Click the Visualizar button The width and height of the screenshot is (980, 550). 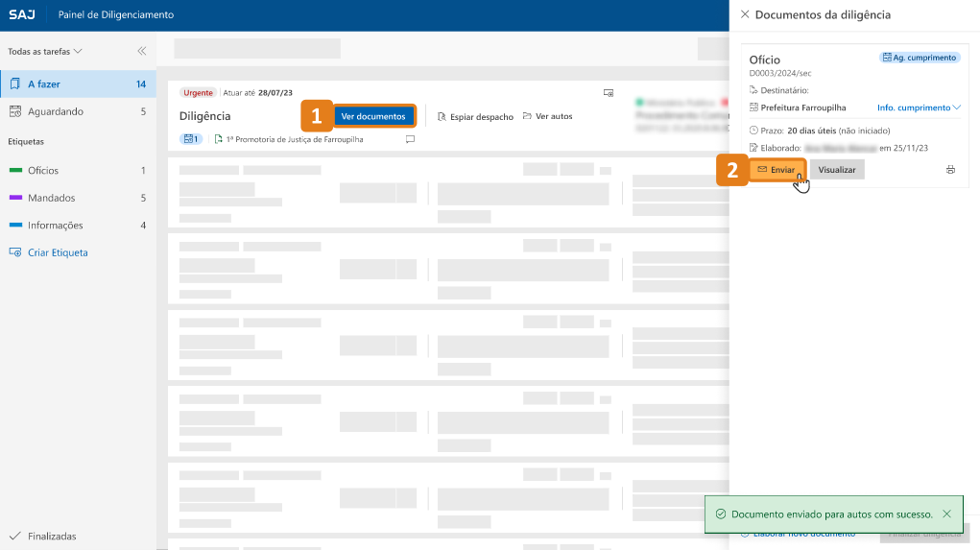coord(836,169)
